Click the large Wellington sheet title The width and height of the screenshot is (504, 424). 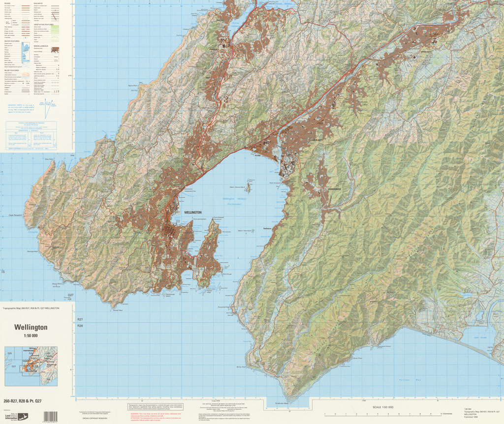click(x=31, y=327)
